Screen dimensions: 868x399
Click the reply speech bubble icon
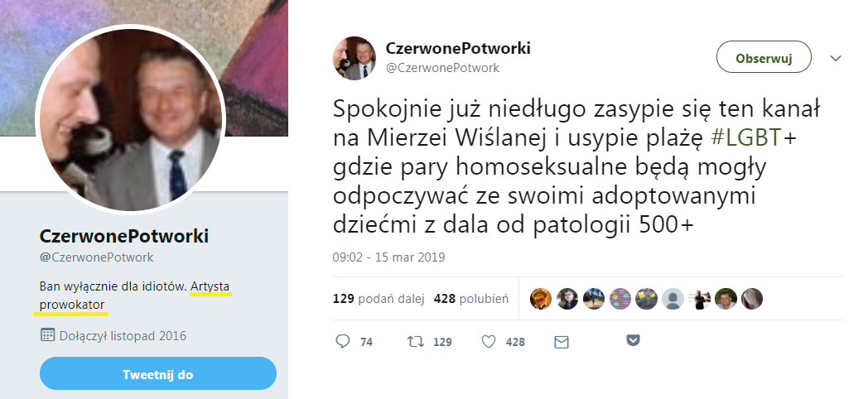pyautogui.click(x=343, y=341)
